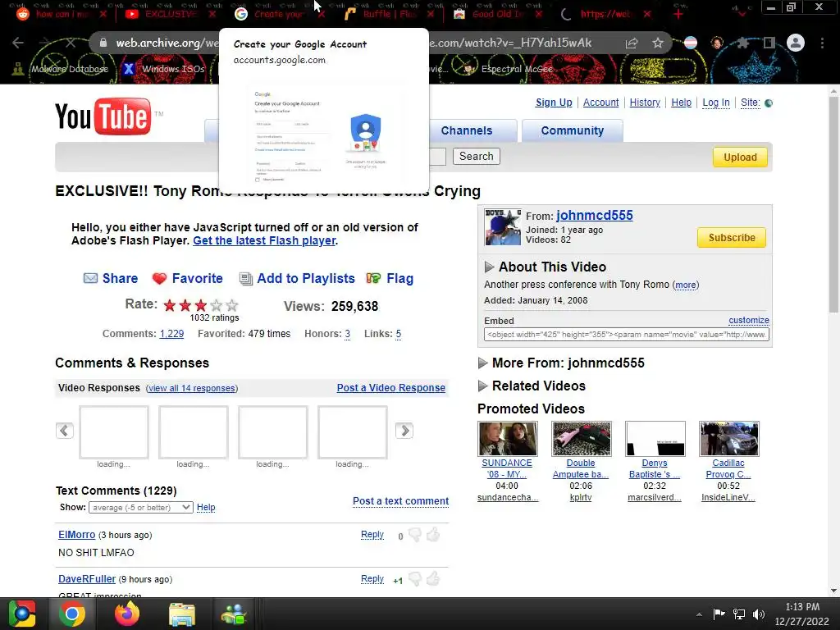The width and height of the screenshot is (840, 630).
Task: Click the share page icon in address bar
Action: coord(632,43)
